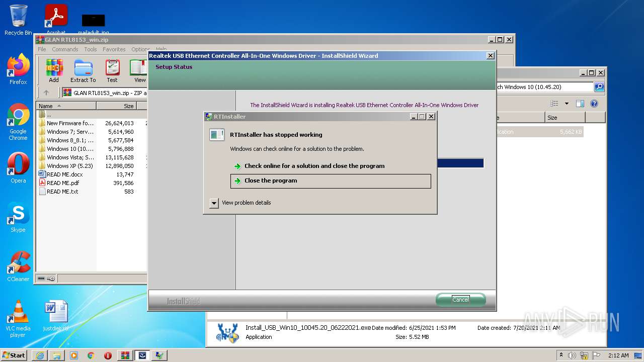Open the Favorites menu in WinRAR
The height and width of the screenshot is (362, 644).
(114, 49)
